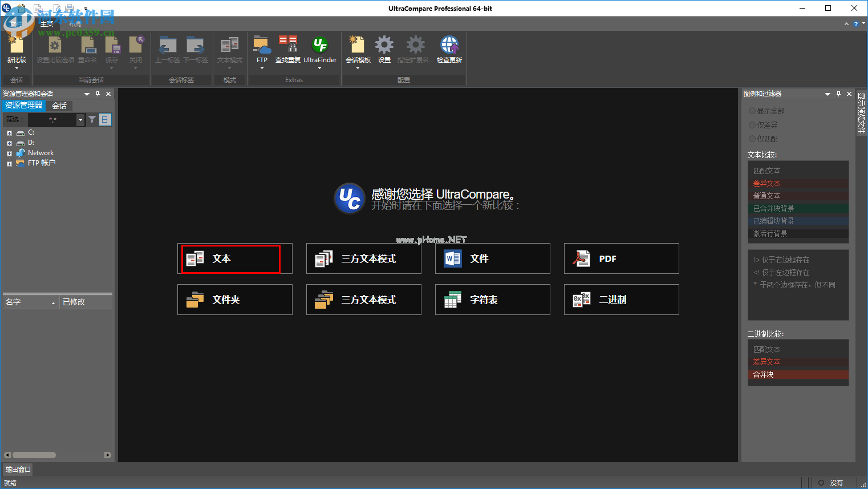
Task: Open the FTP ribbon icon
Action: pos(262,45)
